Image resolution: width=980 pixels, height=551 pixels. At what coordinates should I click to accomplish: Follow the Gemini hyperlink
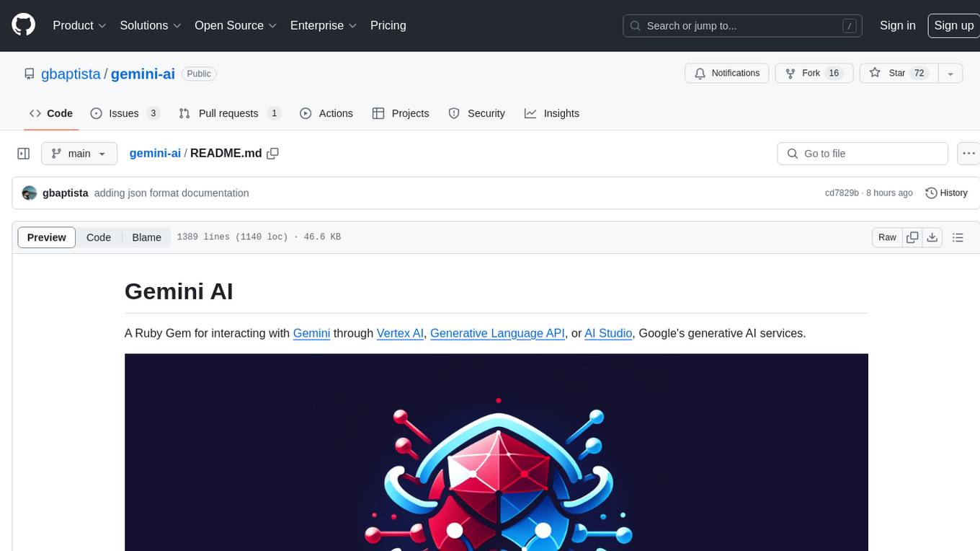311,333
